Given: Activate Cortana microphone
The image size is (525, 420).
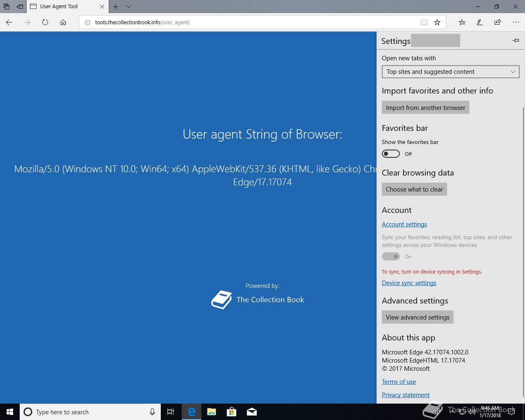Looking at the screenshot, I should pyautogui.click(x=152, y=412).
